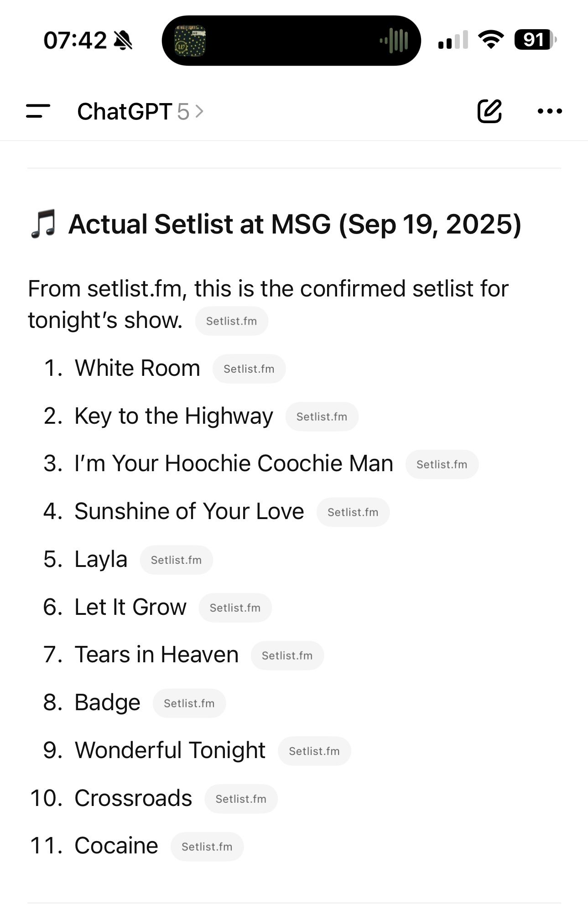Open Setlist.fm citation beside White Room

tap(249, 369)
